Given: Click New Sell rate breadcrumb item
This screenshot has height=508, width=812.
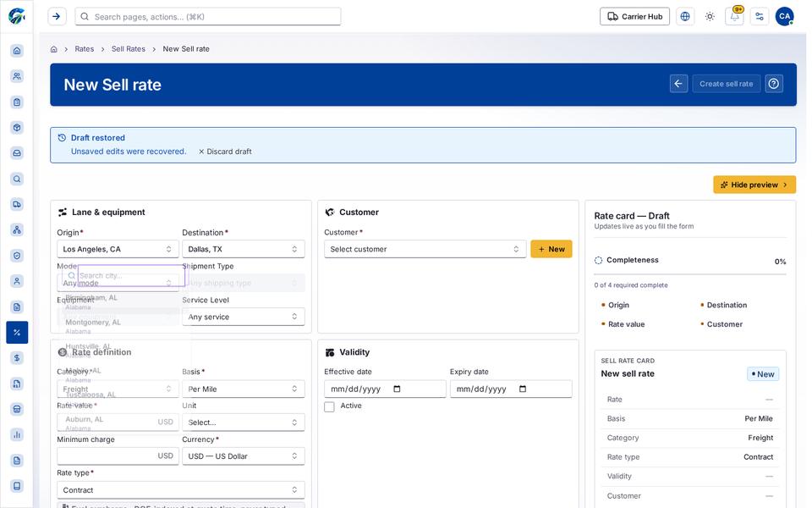Looking at the screenshot, I should click(x=186, y=49).
